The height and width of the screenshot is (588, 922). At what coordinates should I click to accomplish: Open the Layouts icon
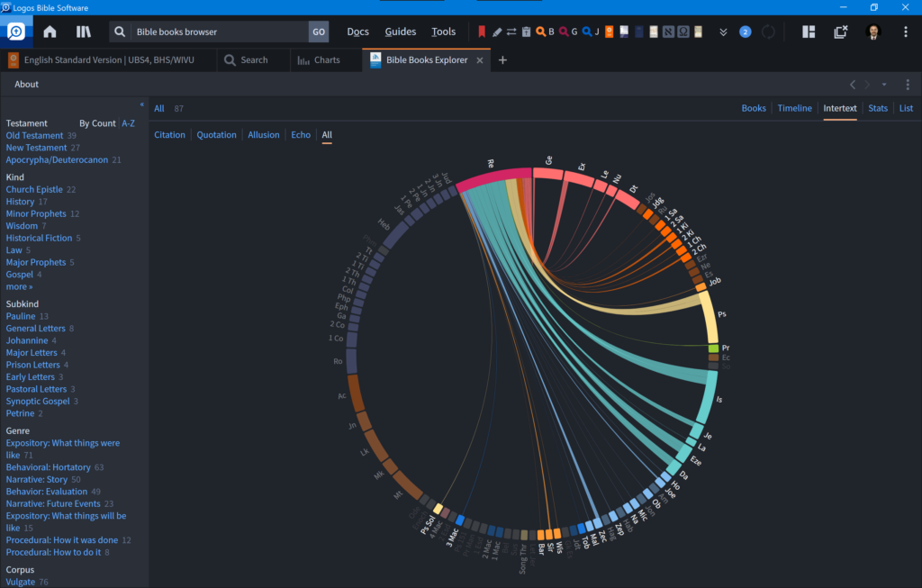[x=809, y=32]
